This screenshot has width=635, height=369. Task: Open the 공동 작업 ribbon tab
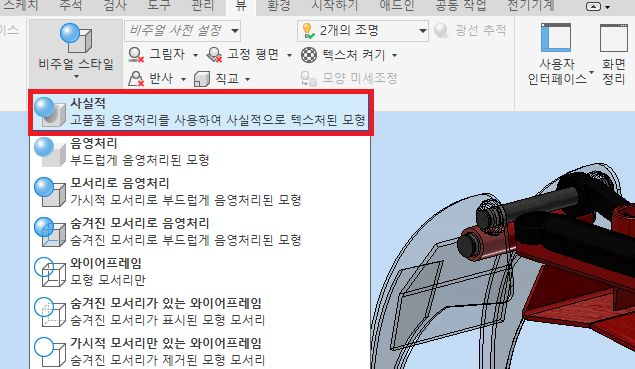[x=460, y=6]
